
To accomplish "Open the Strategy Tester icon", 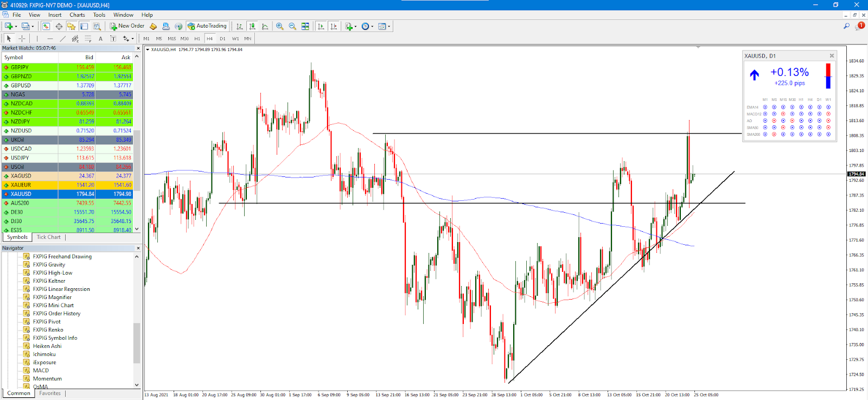I will [x=97, y=26].
